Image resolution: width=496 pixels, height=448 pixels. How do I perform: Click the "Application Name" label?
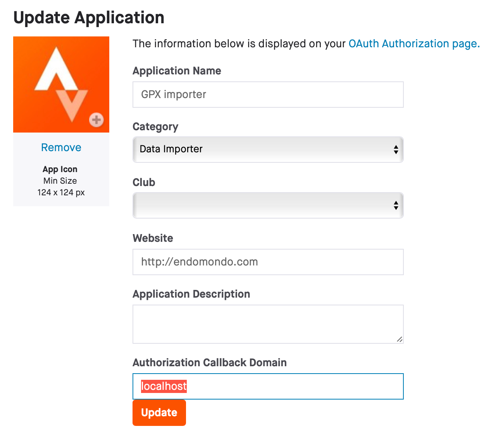pyautogui.click(x=177, y=71)
